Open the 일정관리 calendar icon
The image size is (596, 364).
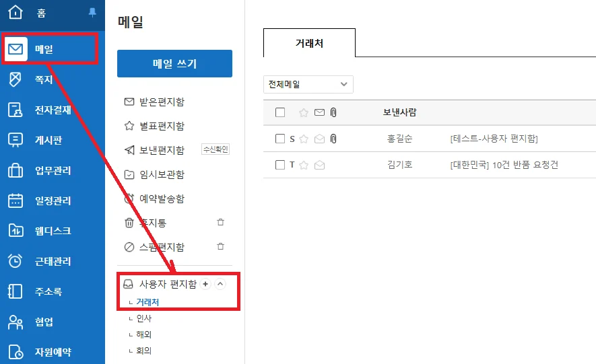tap(15, 201)
